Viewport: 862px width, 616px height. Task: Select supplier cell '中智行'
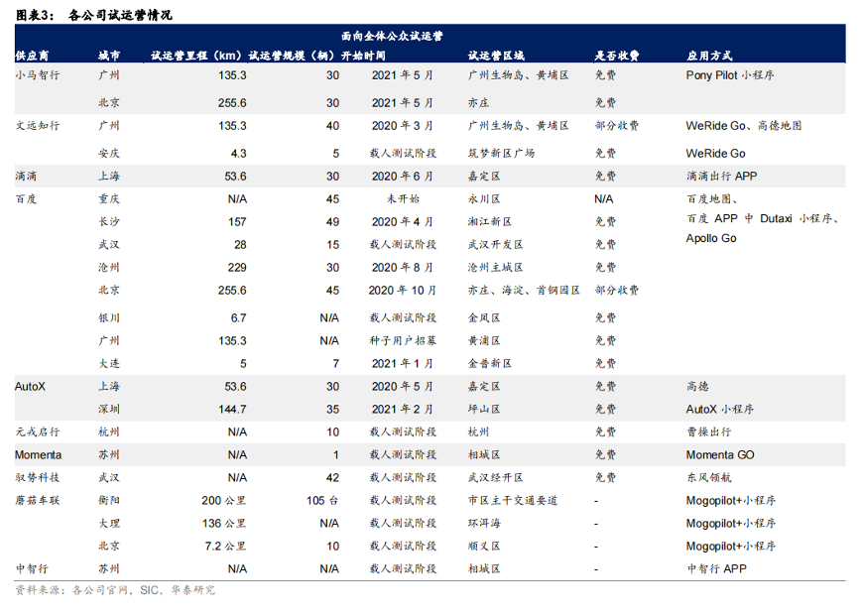point(32,569)
